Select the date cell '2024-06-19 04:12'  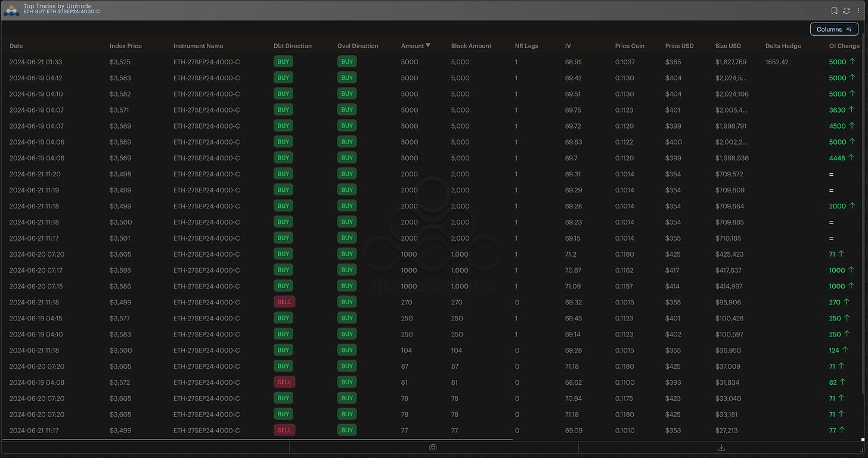point(36,78)
